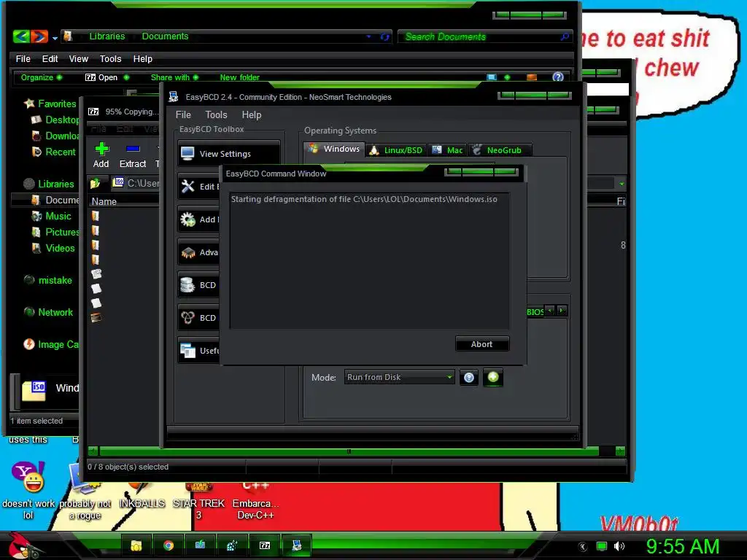Open Explorer Help menu
Viewport: 747px width, 560px height.
(142, 58)
